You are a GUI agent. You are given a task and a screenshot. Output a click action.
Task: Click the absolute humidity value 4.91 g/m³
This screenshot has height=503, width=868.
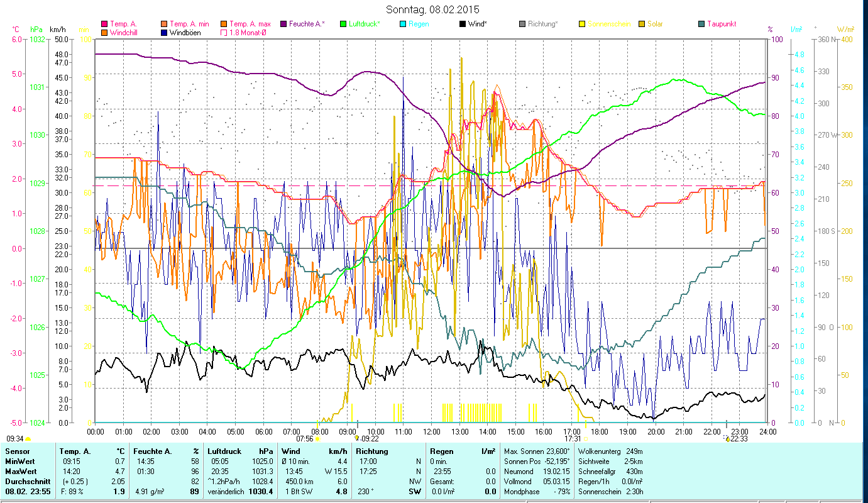pos(150,492)
